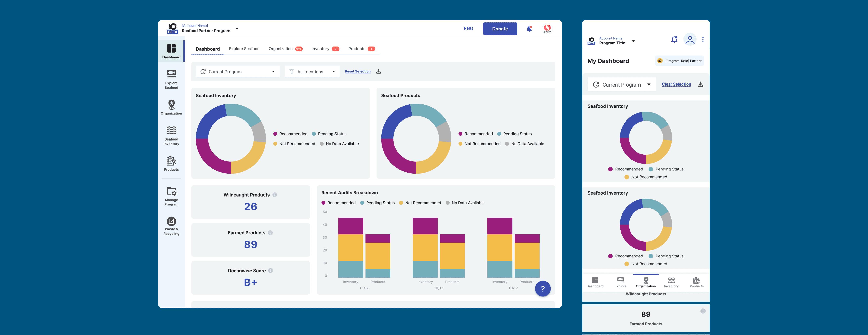The height and width of the screenshot is (335, 868).
Task: Click the Recommended legend dot in Recent Audits
Action: point(323,203)
